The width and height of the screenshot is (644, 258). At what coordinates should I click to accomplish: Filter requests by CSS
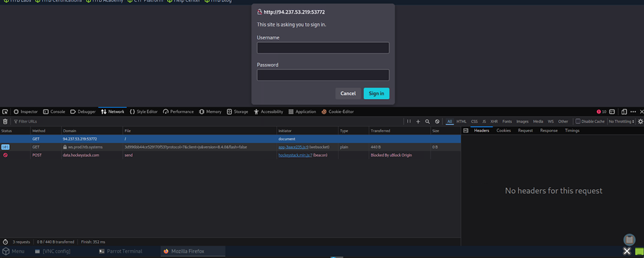(474, 121)
